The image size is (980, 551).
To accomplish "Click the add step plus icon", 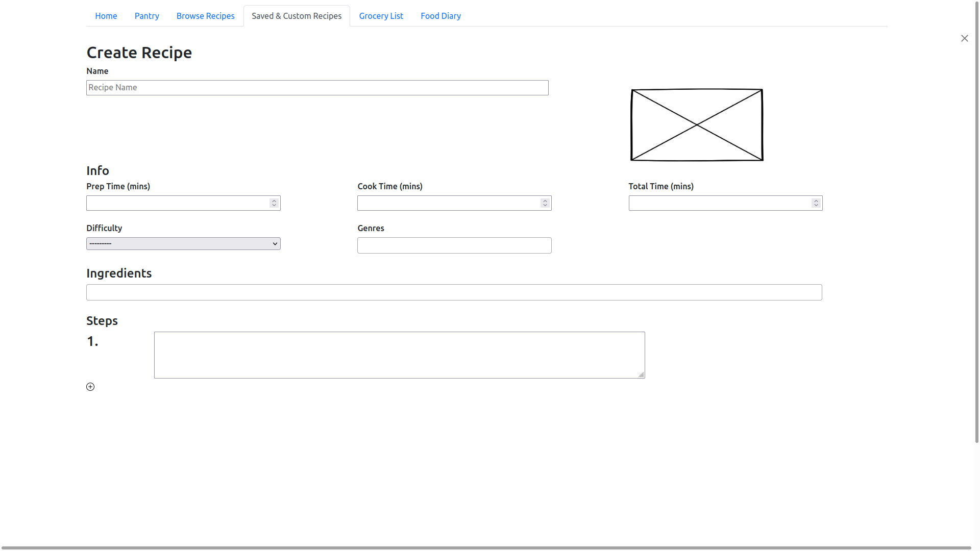I will pyautogui.click(x=90, y=387).
